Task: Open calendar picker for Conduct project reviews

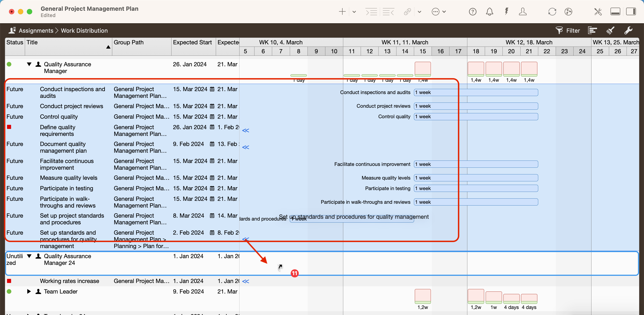Action: 212,106
